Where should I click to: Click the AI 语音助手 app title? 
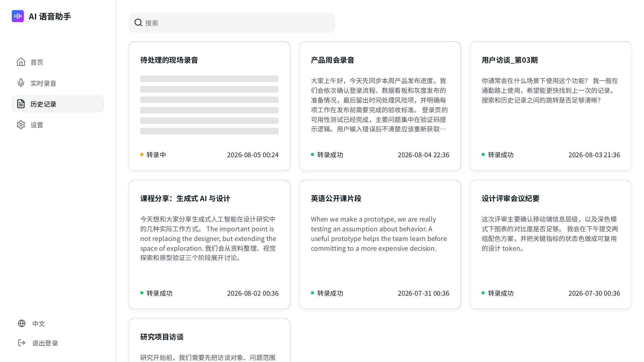(x=50, y=16)
